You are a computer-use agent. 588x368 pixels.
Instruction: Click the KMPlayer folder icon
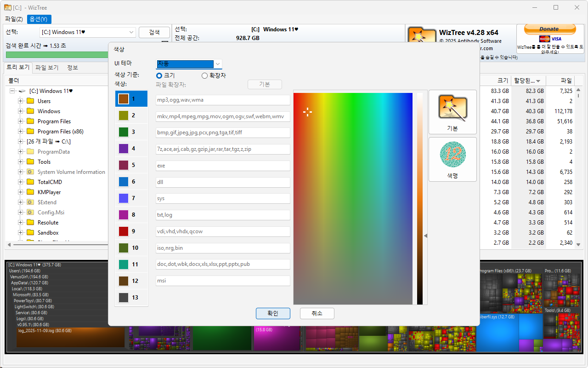click(30, 192)
